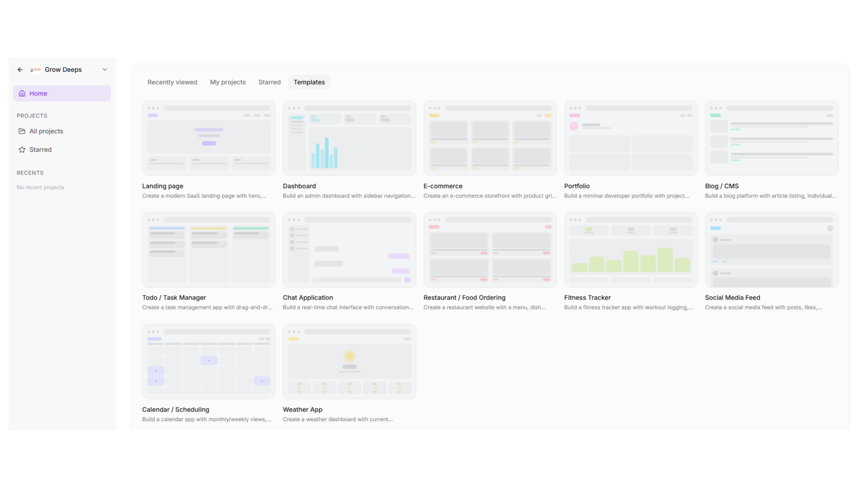Open the Social Media Feed template thumbnail
Image resolution: width=868 pixels, height=488 pixels.
pos(772,250)
